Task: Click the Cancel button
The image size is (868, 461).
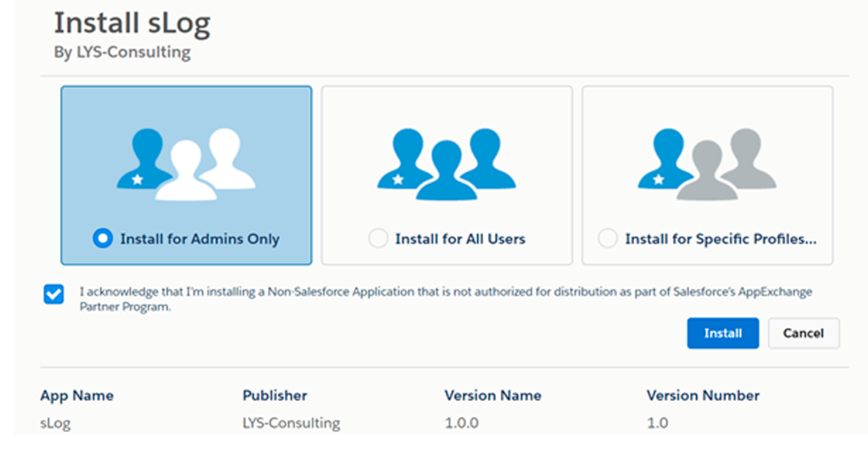Action: coord(804,333)
